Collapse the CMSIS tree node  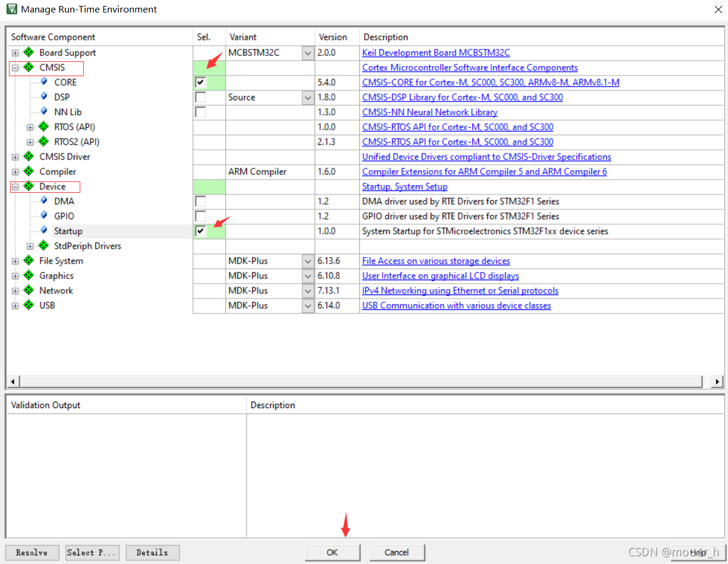pos(15,68)
